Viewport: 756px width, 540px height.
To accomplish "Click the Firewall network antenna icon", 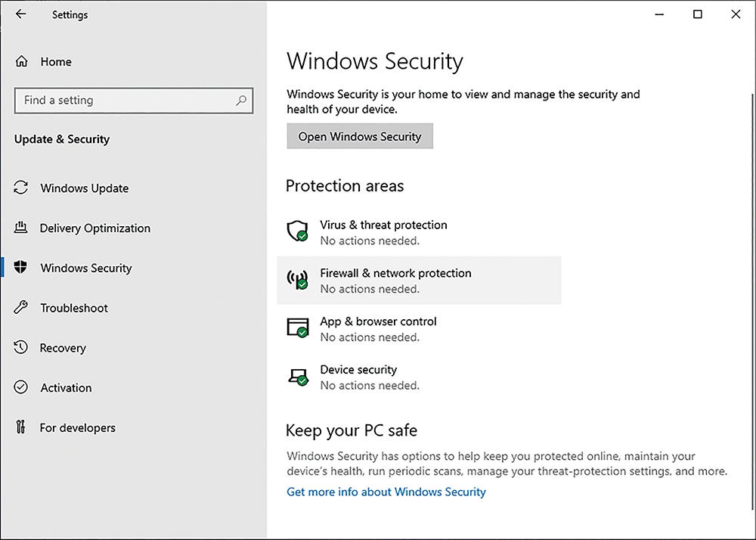I will tap(297, 279).
